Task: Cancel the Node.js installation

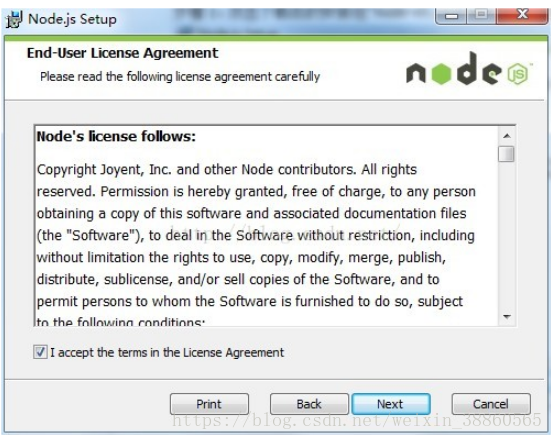Action: pos(491,404)
